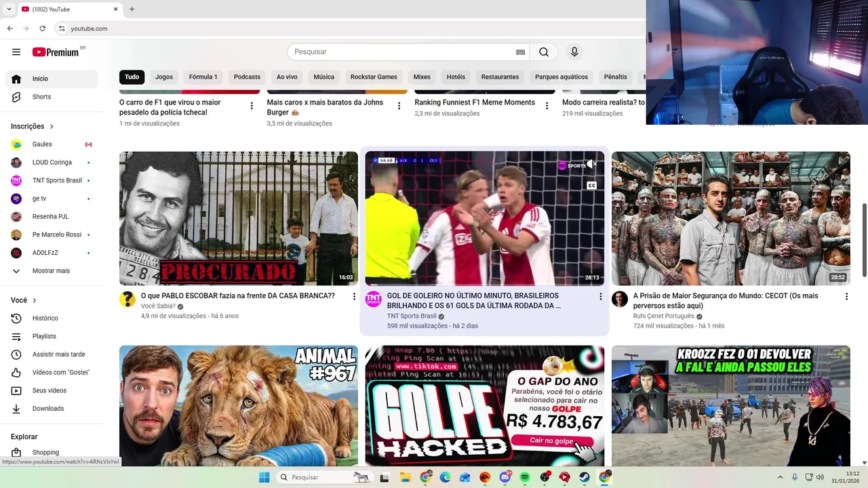
Task: Open the Você Sabia? channel avatar
Action: [x=127, y=300]
